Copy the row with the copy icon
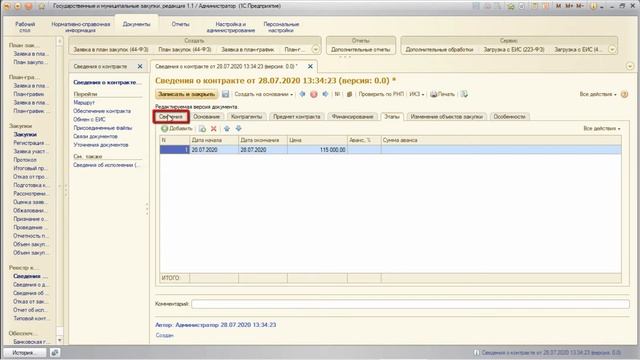The width and height of the screenshot is (640, 360). pos(202,129)
